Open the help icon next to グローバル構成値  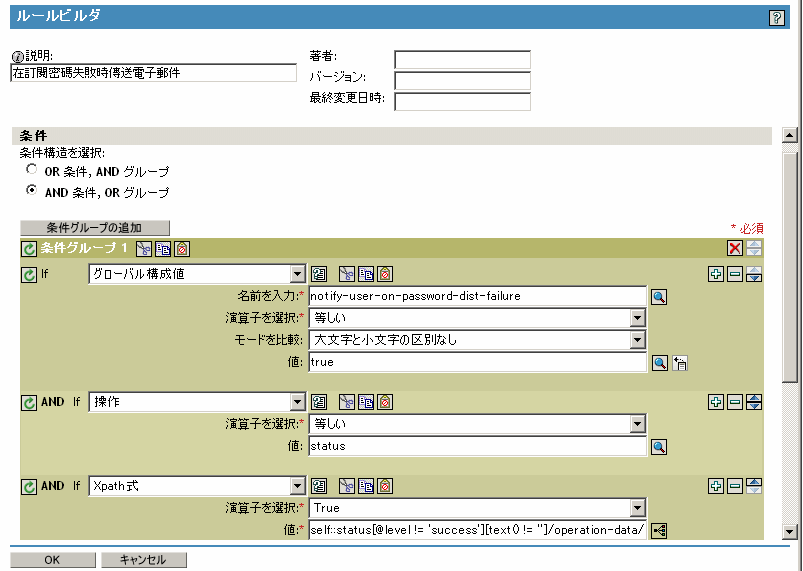point(319,274)
